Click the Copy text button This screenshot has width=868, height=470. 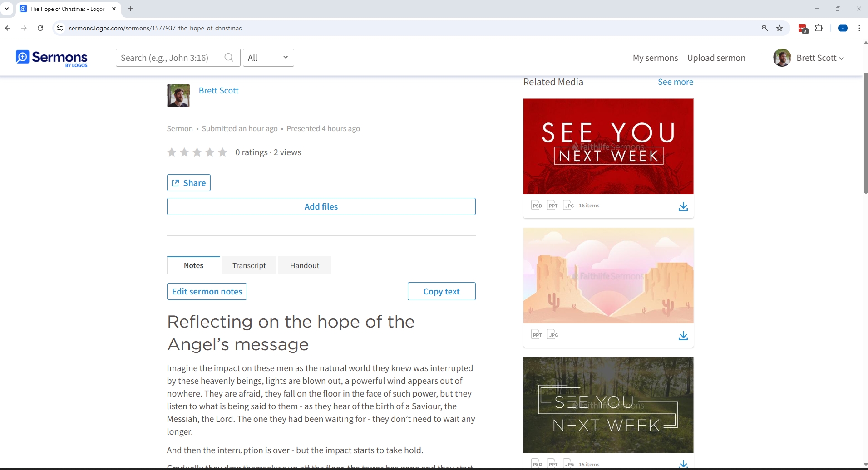coord(441,291)
